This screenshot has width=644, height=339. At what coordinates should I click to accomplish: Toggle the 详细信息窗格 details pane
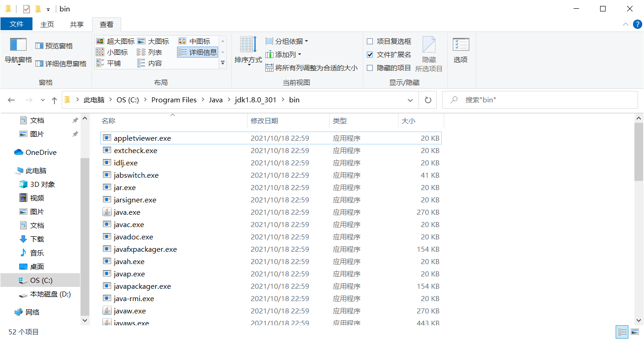(61, 64)
